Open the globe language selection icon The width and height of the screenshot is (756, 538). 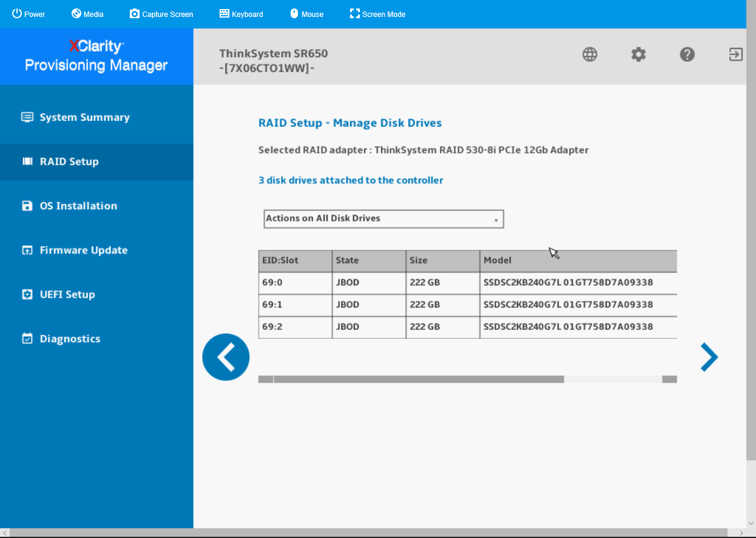click(590, 55)
